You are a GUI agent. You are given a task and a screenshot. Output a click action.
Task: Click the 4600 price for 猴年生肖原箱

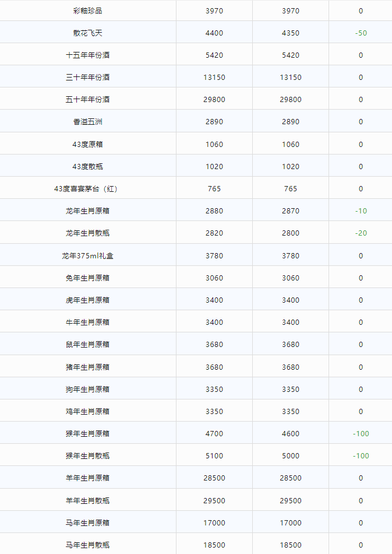pos(291,434)
